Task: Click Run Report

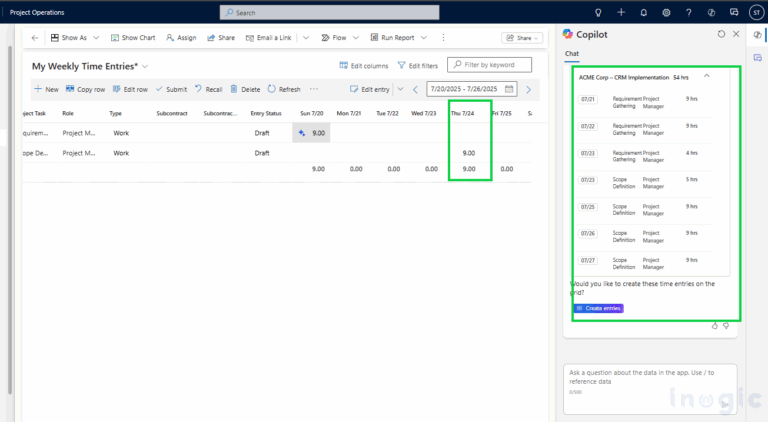Action: coord(392,38)
